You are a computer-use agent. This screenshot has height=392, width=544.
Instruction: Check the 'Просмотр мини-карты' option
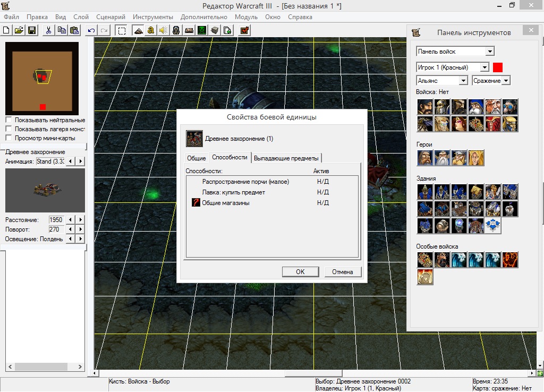click(8, 138)
